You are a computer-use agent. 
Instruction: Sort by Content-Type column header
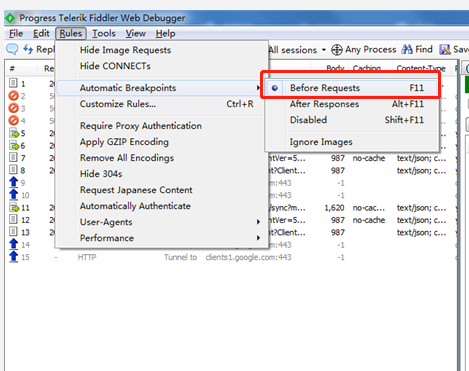[421, 68]
